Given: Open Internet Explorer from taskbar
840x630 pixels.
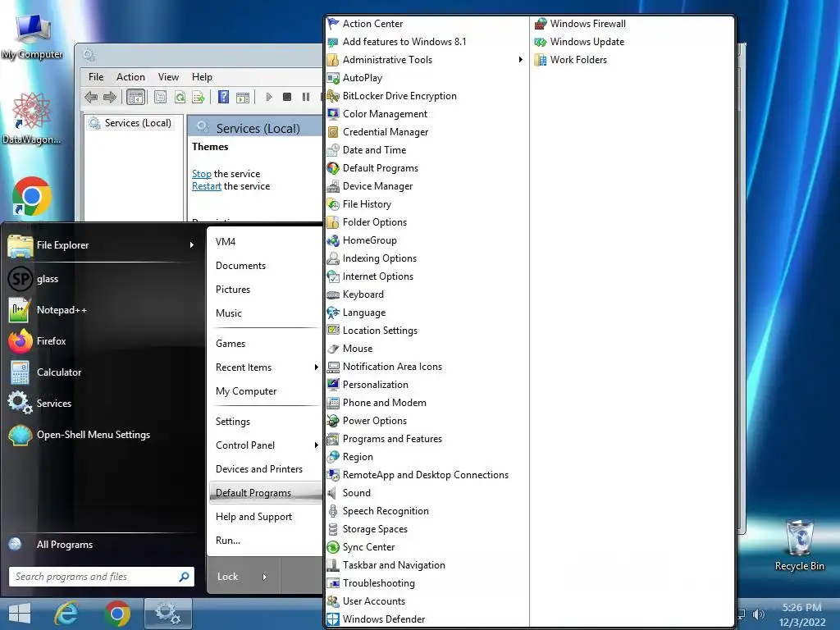Looking at the screenshot, I should 66,614.
